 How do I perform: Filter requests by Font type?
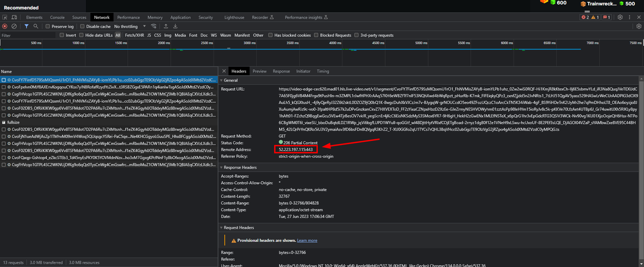tap(193, 35)
